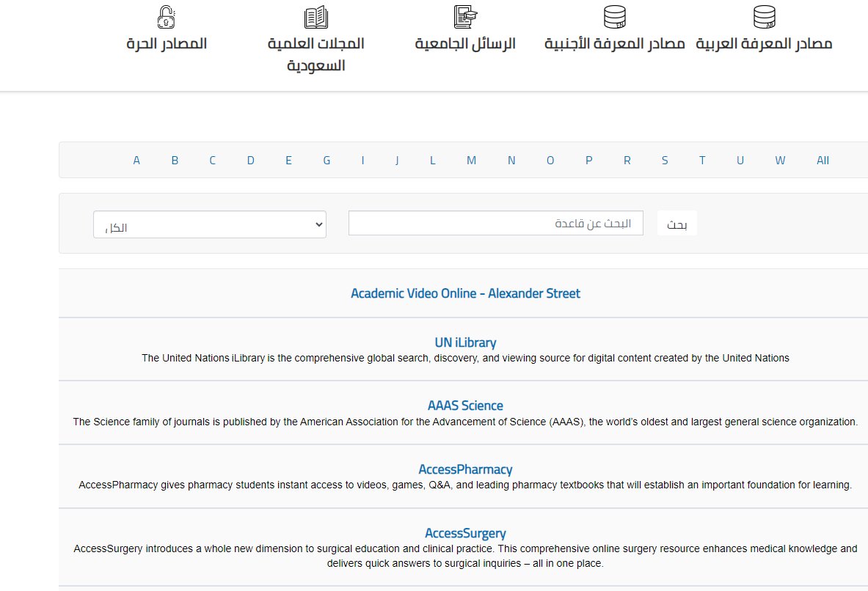Expand the الكل category dropdown
This screenshot has height=591, width=868.
210,224
